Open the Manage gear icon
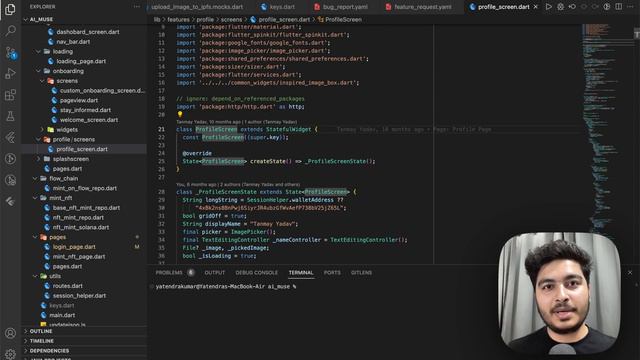Image resolution: width=640 pixels, height=360 pixels. pyautogui.click(x=10, y=354)
